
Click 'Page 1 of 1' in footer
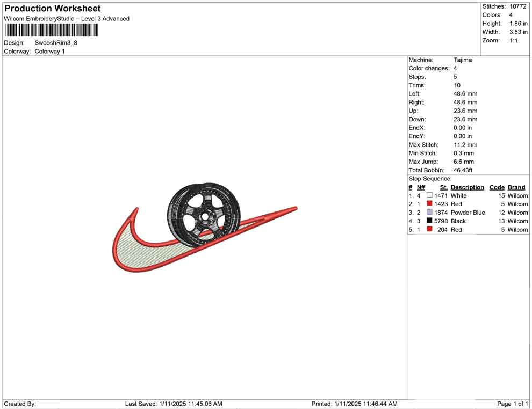(512, 404)
